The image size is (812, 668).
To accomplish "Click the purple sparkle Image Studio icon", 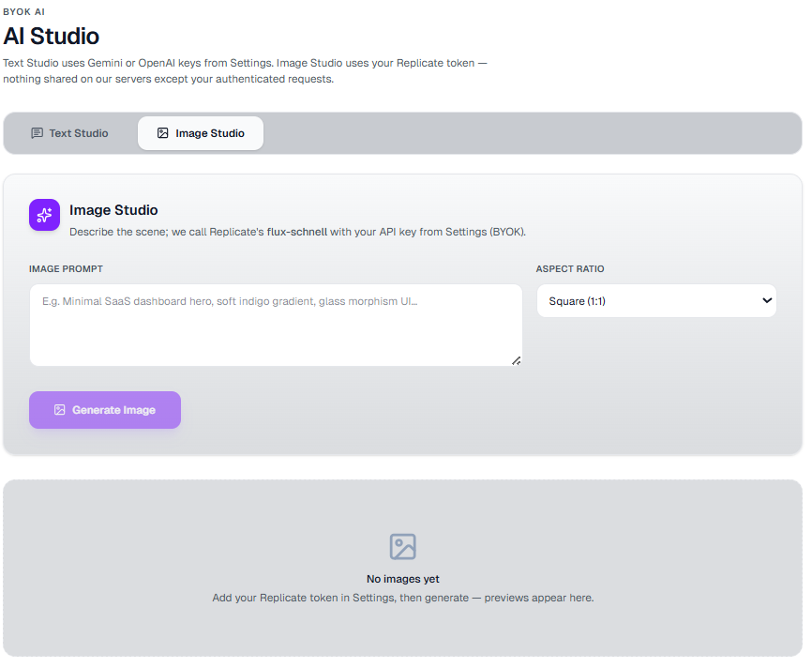I will (x=44, y=215).
